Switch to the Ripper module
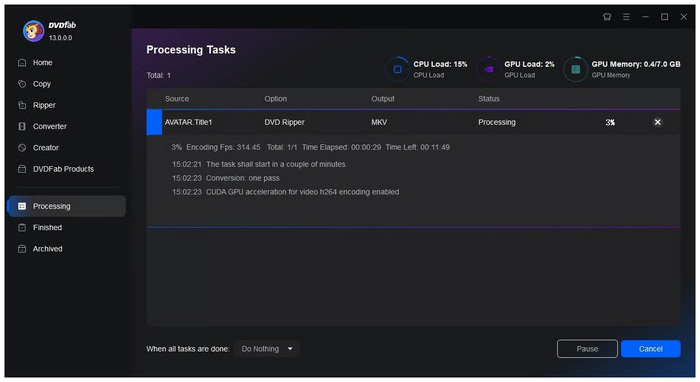Screen dimensions: 700x382 [x=44, y=105]
